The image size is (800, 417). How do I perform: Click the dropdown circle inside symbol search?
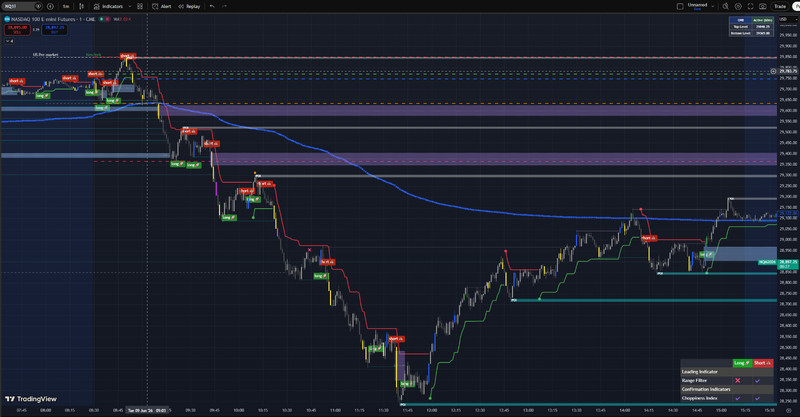tap(38, 6)
